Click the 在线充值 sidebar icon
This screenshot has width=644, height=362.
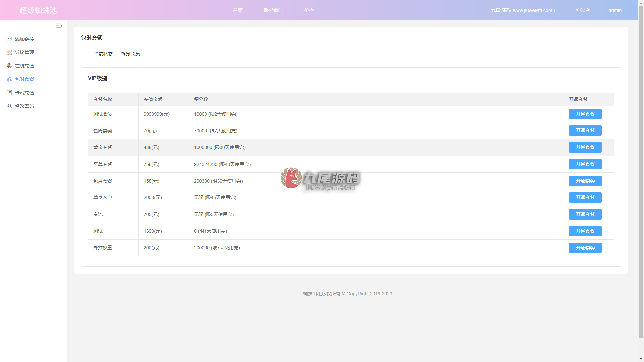[x=9, y=66]
